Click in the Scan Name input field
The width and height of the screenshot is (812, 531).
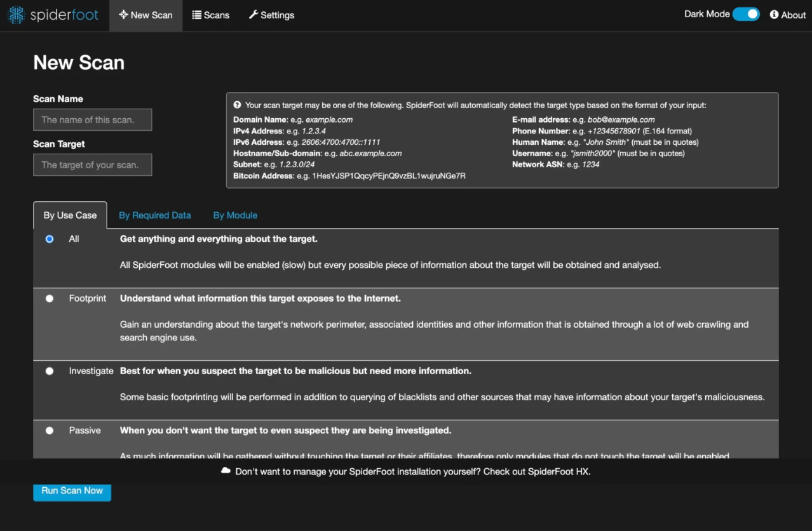click(x=92, y=119)
